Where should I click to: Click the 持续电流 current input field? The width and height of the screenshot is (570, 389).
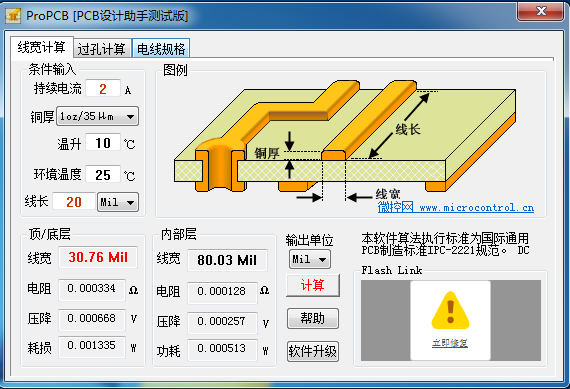click(103, 88)
